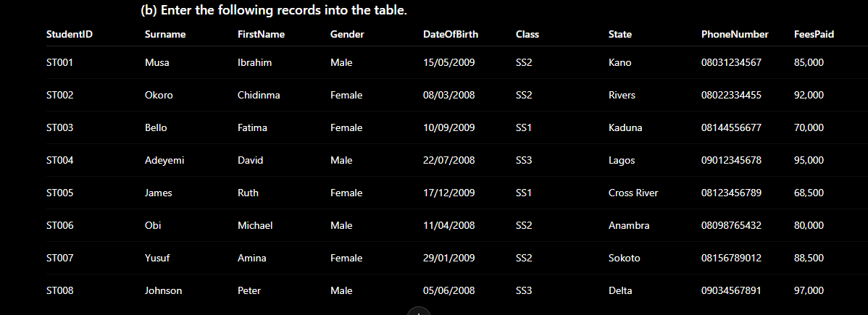Select the SS3 class for ST008

[524, 291]
